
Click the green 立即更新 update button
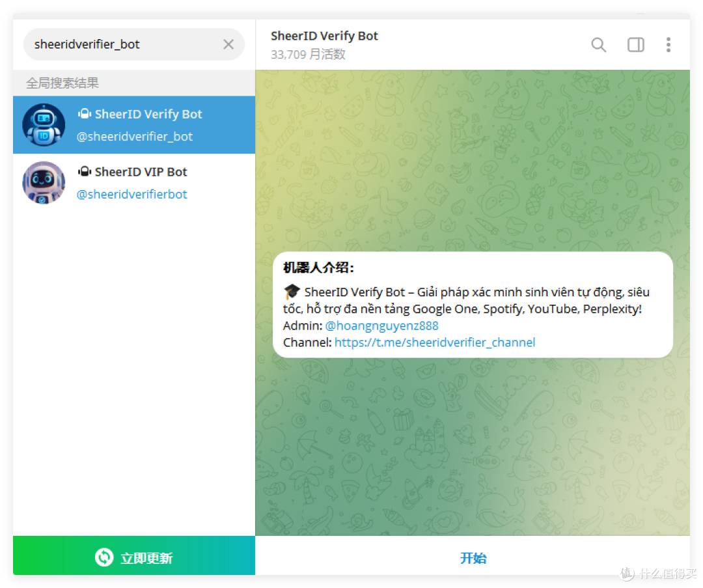pyautogui.click(x=134, y=555)
